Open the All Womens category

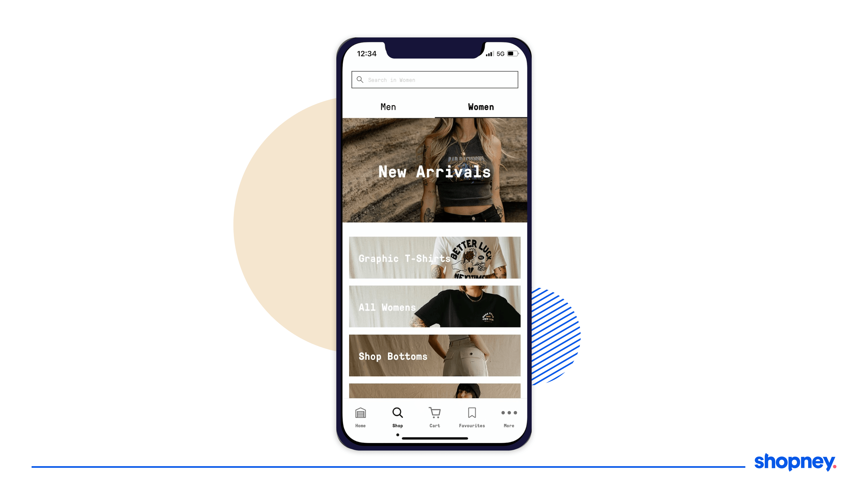click(435, 306)
